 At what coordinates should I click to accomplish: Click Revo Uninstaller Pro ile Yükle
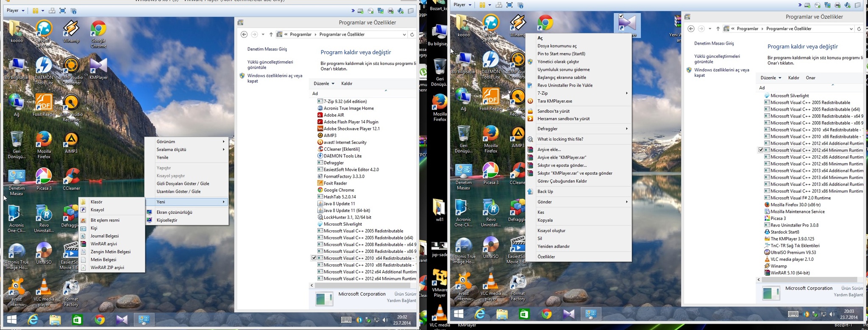point(565,85)
